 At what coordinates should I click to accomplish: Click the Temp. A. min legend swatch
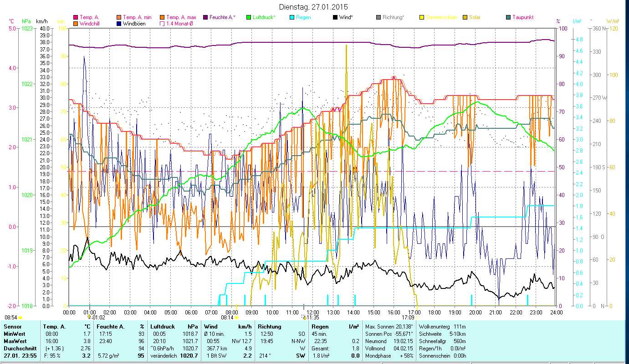(119, 17)
